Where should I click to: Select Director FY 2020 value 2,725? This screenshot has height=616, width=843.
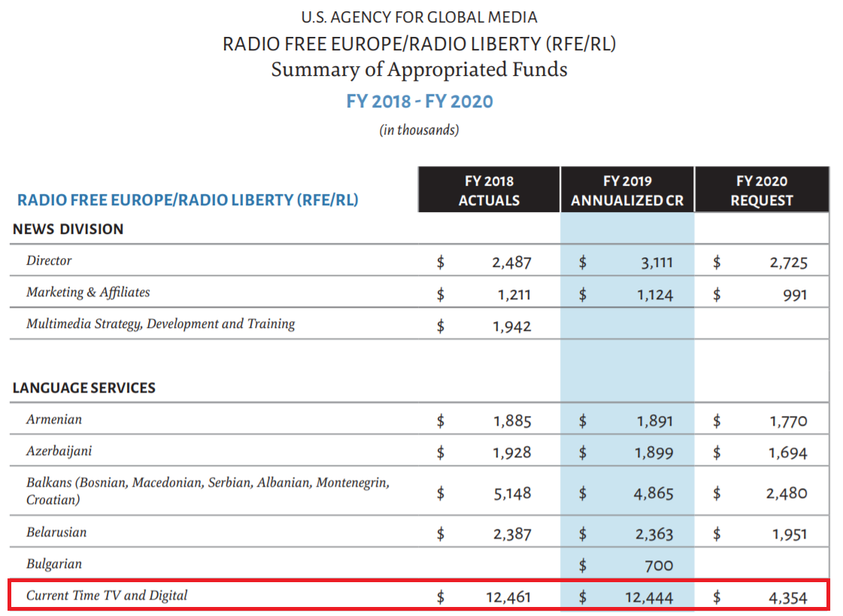788,262
